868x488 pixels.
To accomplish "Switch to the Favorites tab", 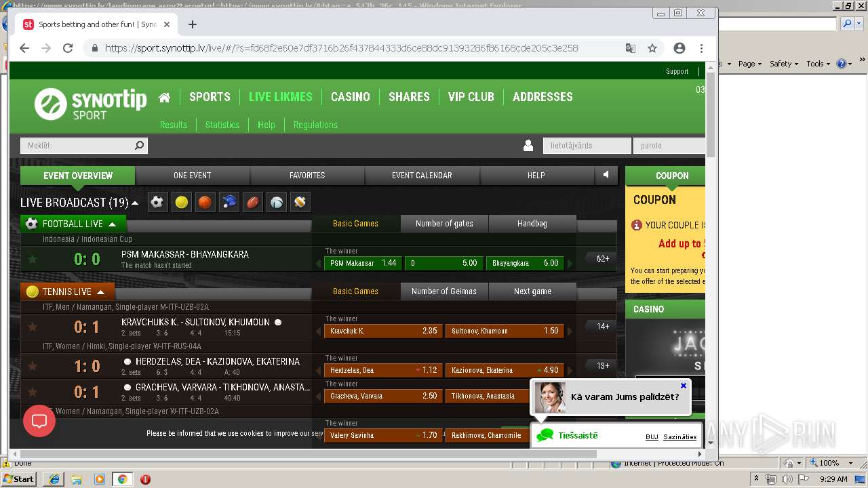I will click(x=307, y=175).
